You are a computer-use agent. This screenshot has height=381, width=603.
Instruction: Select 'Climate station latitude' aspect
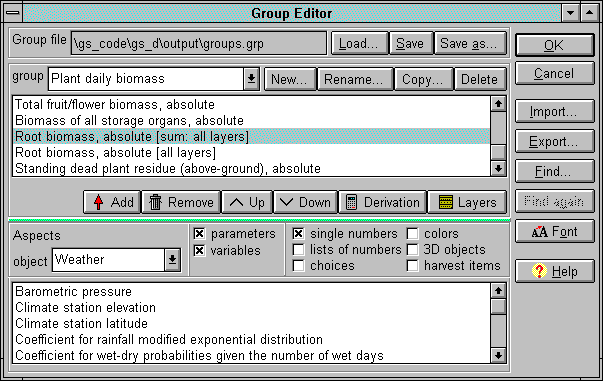[x=251, y=323]
